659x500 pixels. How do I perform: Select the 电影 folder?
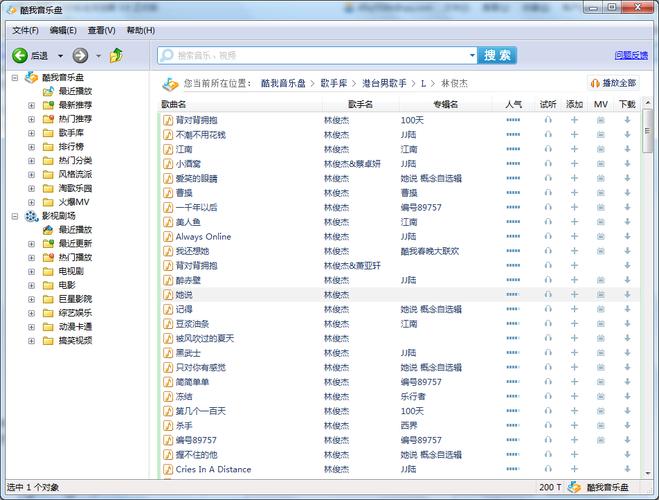67,285
